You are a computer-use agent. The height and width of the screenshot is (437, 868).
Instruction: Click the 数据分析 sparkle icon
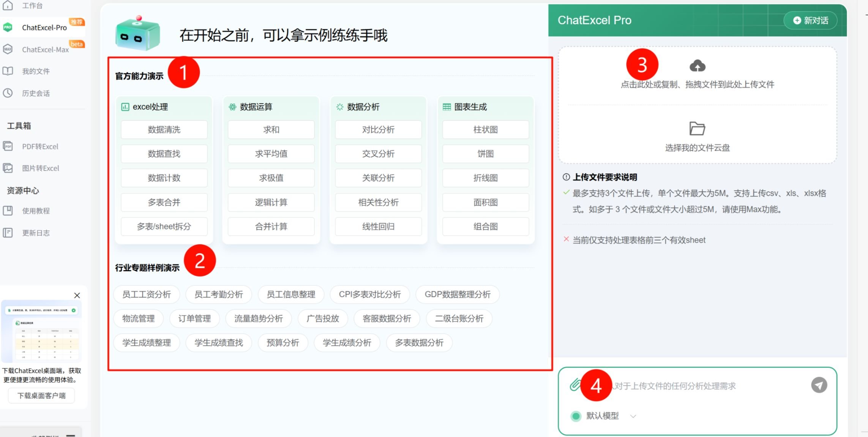click(x=339, y=107)
